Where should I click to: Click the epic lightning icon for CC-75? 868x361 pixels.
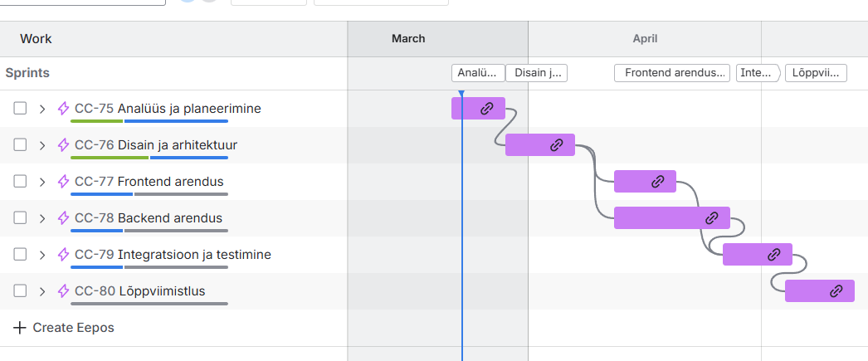[63, 109]
